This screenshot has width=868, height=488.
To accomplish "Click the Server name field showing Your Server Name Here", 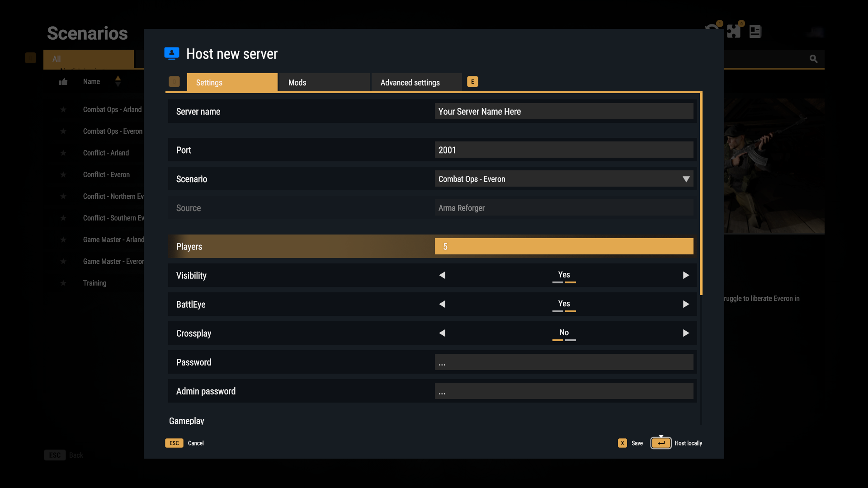I will coord(564,111).
